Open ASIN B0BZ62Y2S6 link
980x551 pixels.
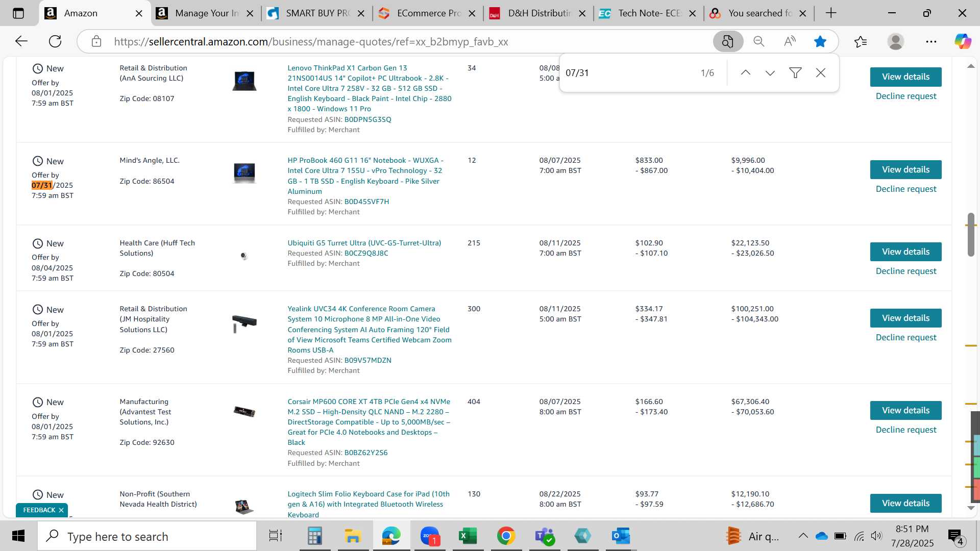click(366, 453)
